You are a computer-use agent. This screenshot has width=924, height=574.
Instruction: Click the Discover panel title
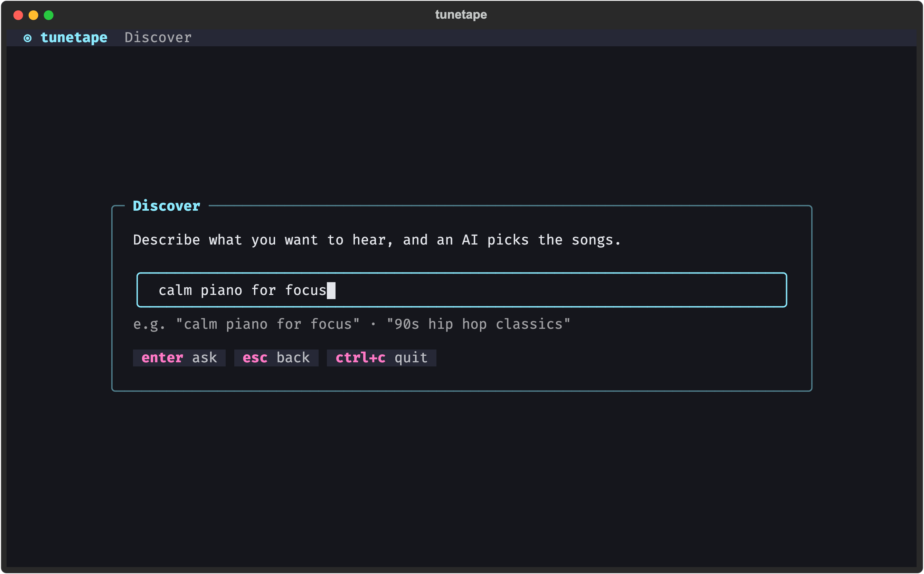tap(166, 206)
